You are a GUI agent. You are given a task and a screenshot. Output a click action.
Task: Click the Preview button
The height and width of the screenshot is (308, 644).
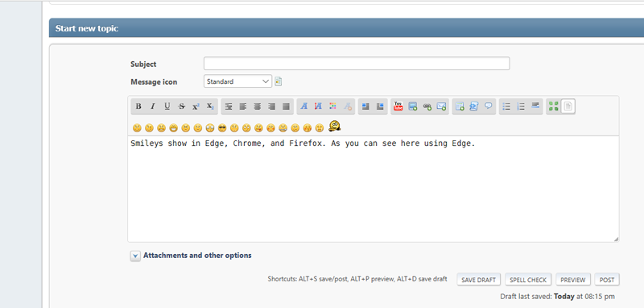[573, 280]
